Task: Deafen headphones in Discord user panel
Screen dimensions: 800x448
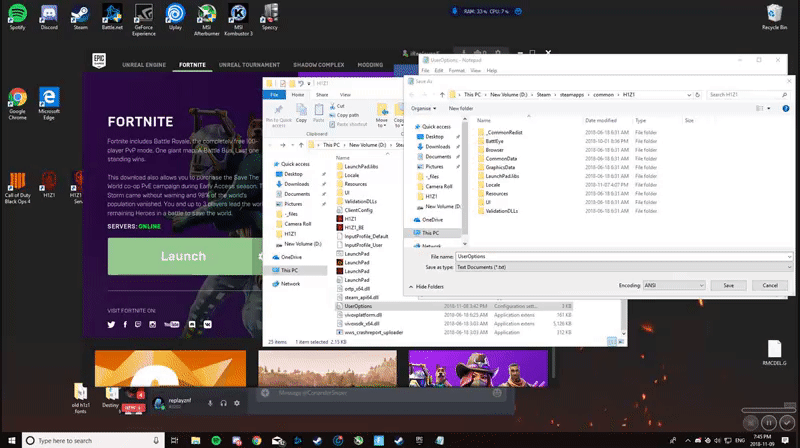Action: tap(223, 403)
